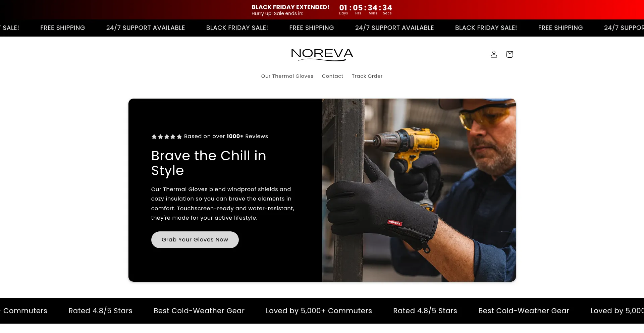The width and height of the screenshot is (644, 333).
Task: Click the Loved by 5,000+ Commuters text
Action: tap(319, 311)
